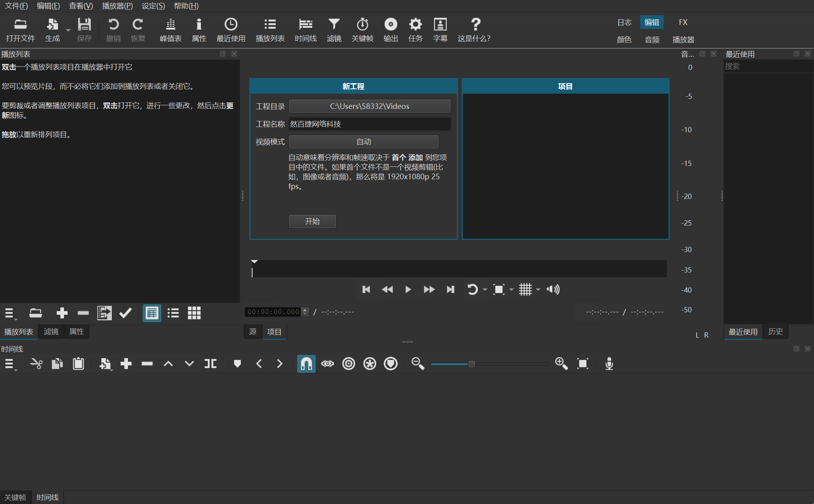Click the fast forward button
This screenshot has width=814, height=504.
tap(429, 289)
